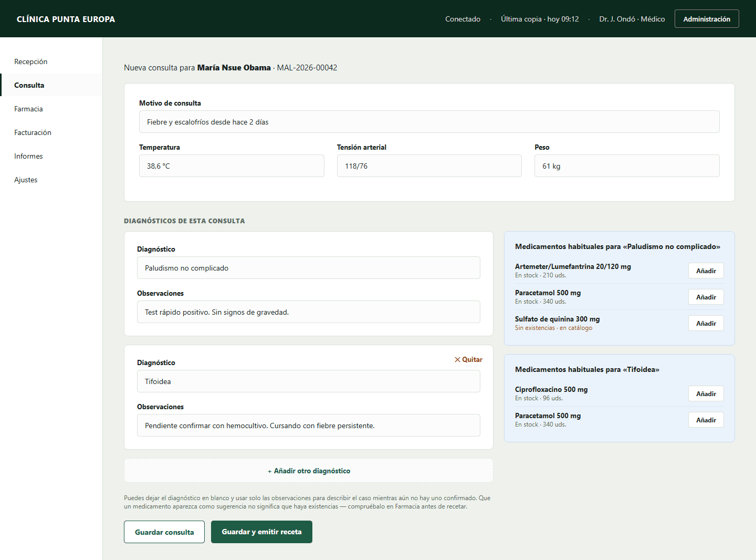Add Paracetamol 500 mg for Tifoidea
Screen dimensions: 756x560
click(x=706, y=420)
